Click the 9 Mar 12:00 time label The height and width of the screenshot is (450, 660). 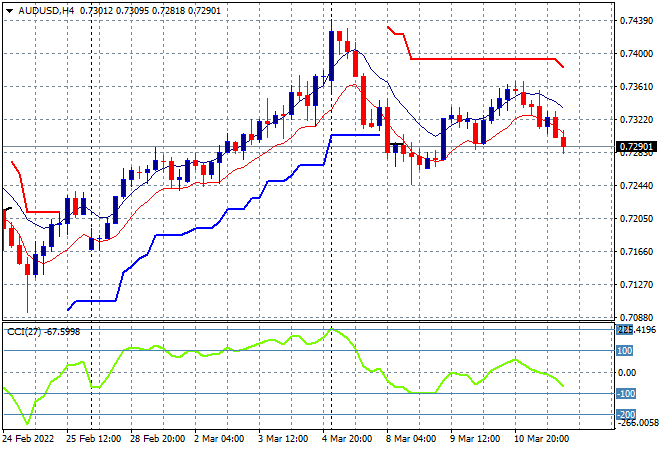click(x=475, y=439)
